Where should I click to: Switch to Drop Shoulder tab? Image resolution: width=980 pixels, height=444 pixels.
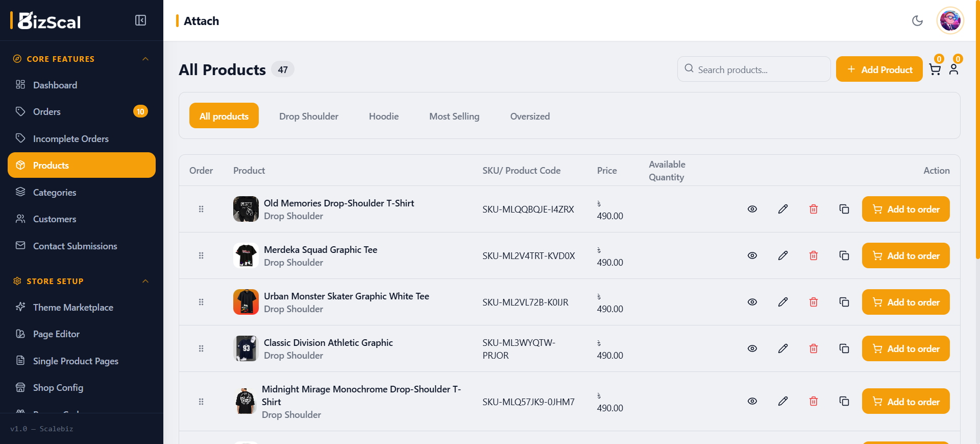point(309,116)
